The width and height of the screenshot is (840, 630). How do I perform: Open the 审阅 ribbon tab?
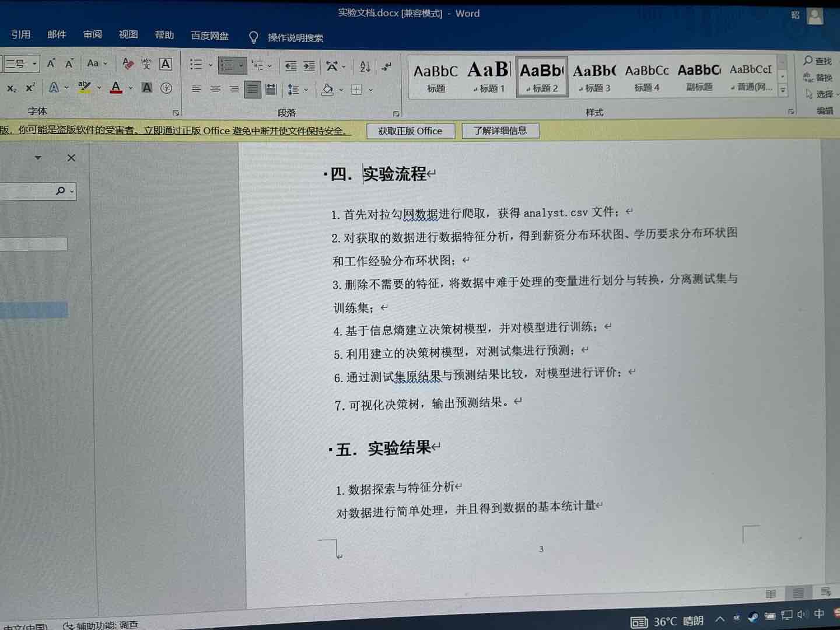tap(92, 35)
